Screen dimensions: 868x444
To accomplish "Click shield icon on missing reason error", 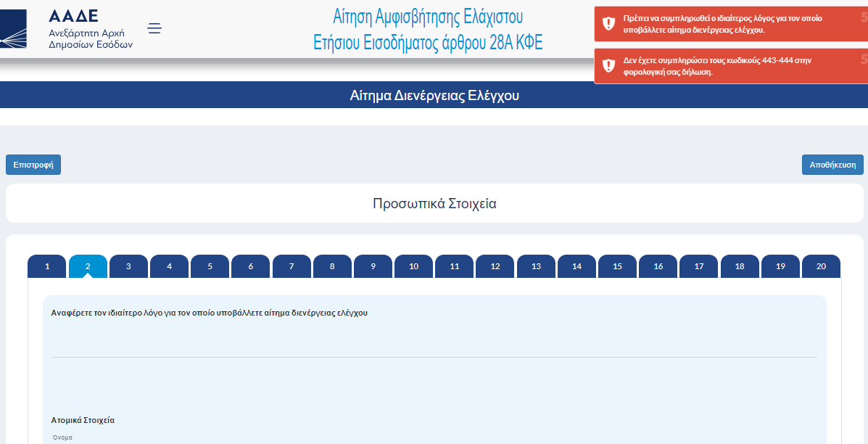I will tap(608, 24).
